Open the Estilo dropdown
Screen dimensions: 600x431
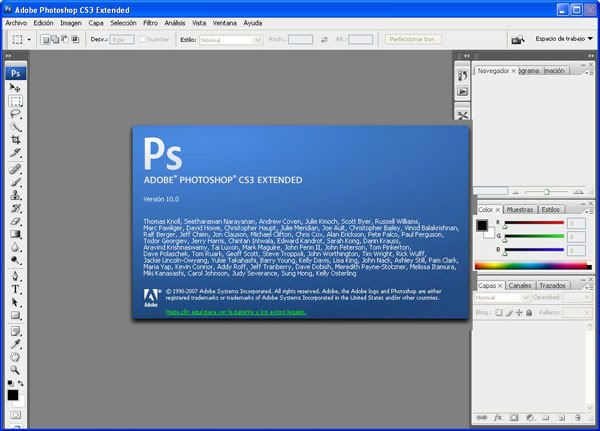tap(231, 40)
